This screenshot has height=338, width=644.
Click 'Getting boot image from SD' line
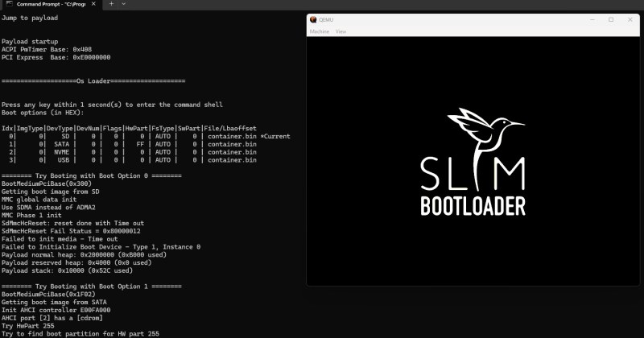tap(50, 192)
